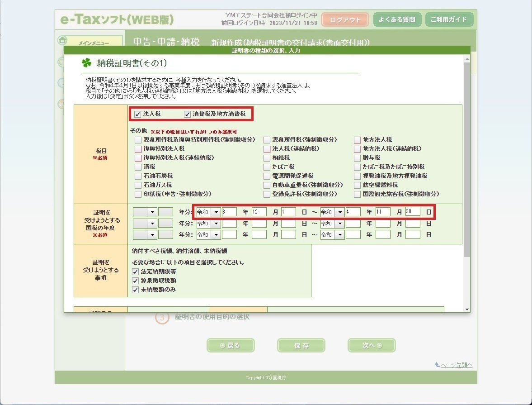Screen dimensions: 532x405
Task: Open first row 年分 era dropdown
Action: point(145,212)
